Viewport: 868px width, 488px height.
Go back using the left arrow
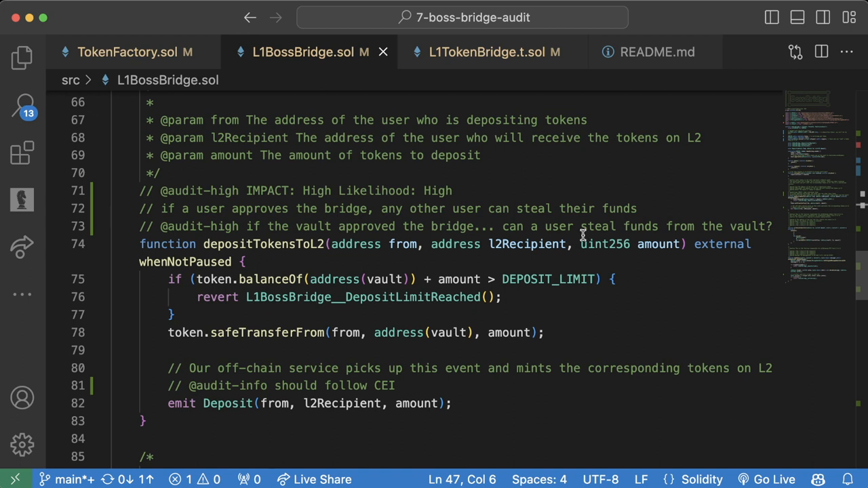click(x=250, y=18)
